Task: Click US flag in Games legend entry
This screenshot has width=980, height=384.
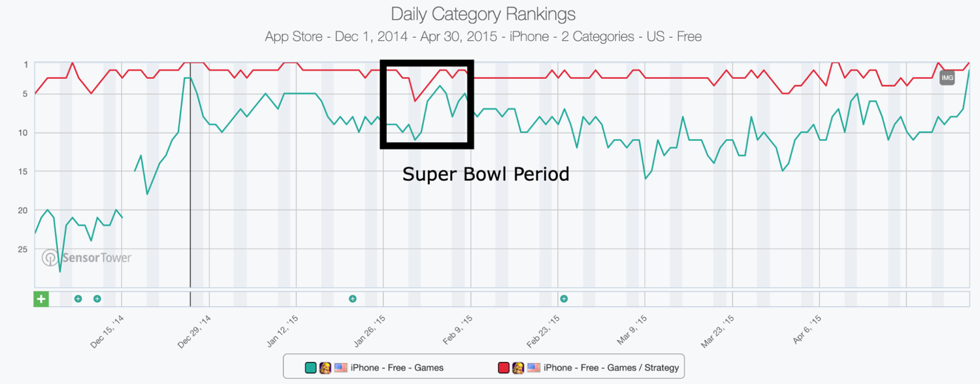Action: pos(340,368)
